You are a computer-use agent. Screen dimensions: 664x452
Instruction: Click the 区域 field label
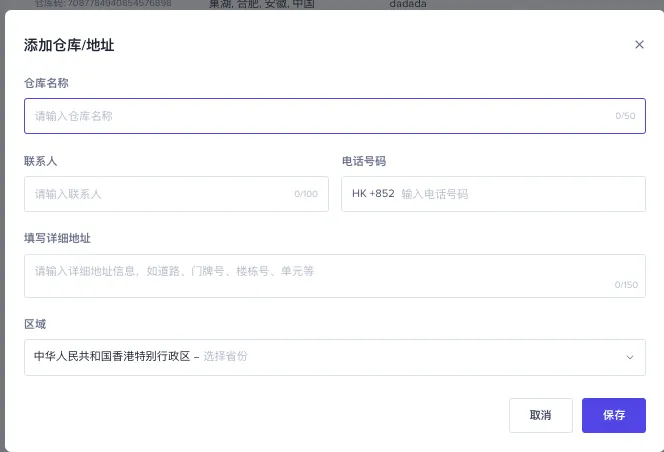[35, 324]
